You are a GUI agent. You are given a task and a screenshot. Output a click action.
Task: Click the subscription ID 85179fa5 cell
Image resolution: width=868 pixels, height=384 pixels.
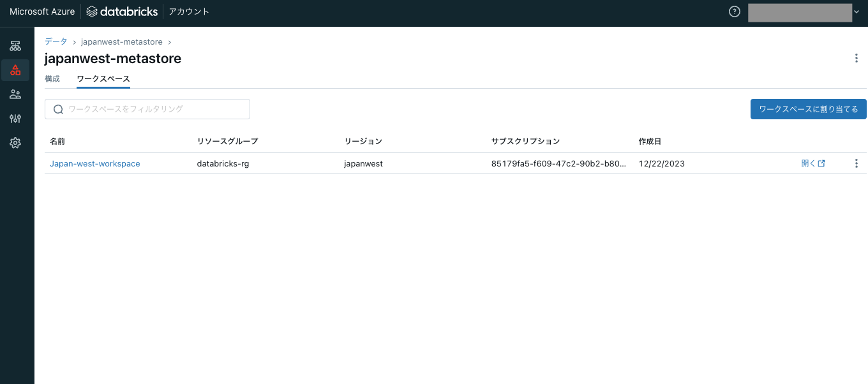tap(558, 163)
